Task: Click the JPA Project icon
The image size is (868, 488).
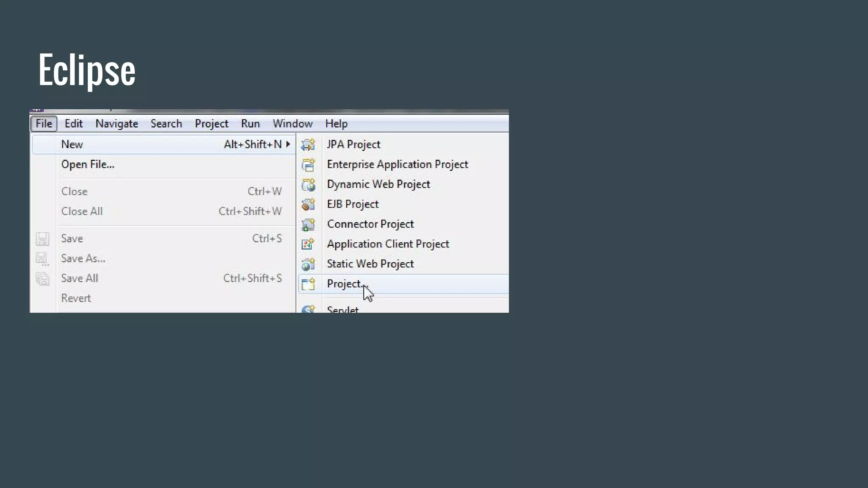Action: coord(308,144)
